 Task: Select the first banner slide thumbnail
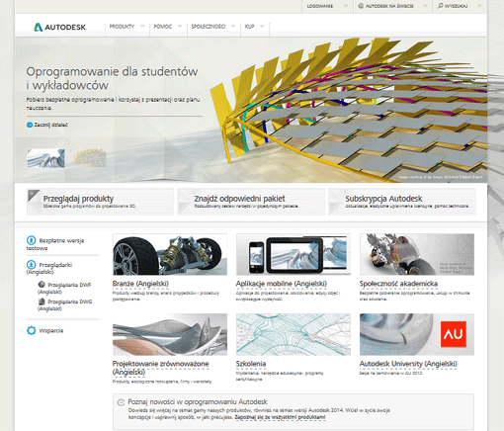45,158
